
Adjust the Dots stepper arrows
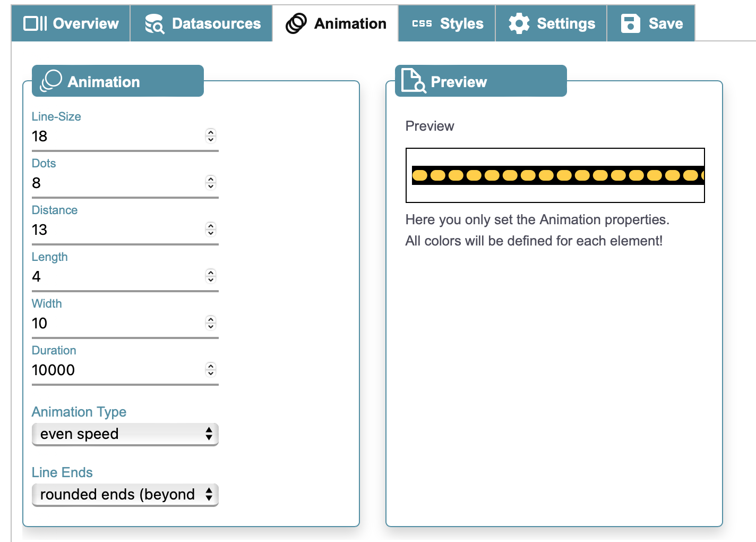pos(211,183)
